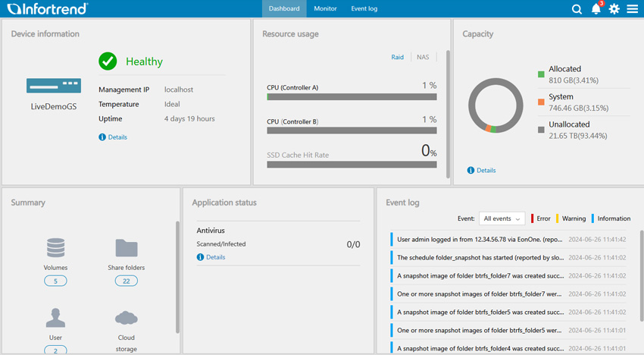Image resolution: width=644 pixels, height=355 pixels.
Task: Click the Summary panel scrollbar
Action: [x=177, y=278]
